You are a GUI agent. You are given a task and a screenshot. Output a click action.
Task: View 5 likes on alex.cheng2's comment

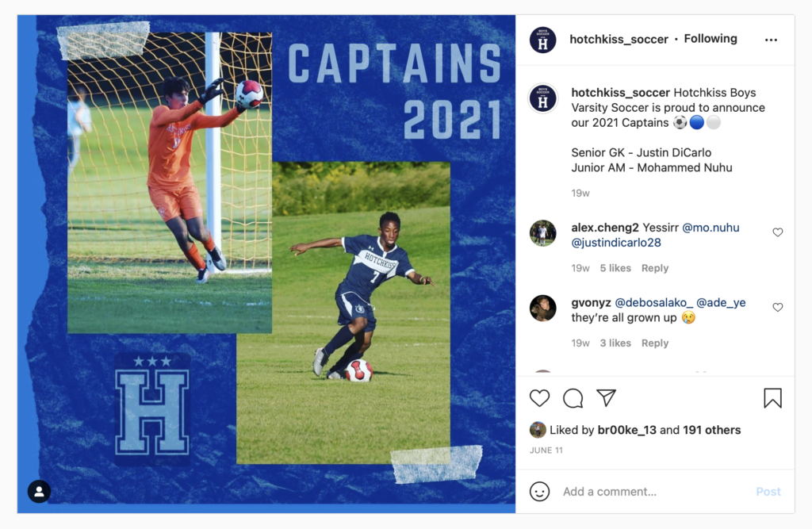click(x=615, y=268)
